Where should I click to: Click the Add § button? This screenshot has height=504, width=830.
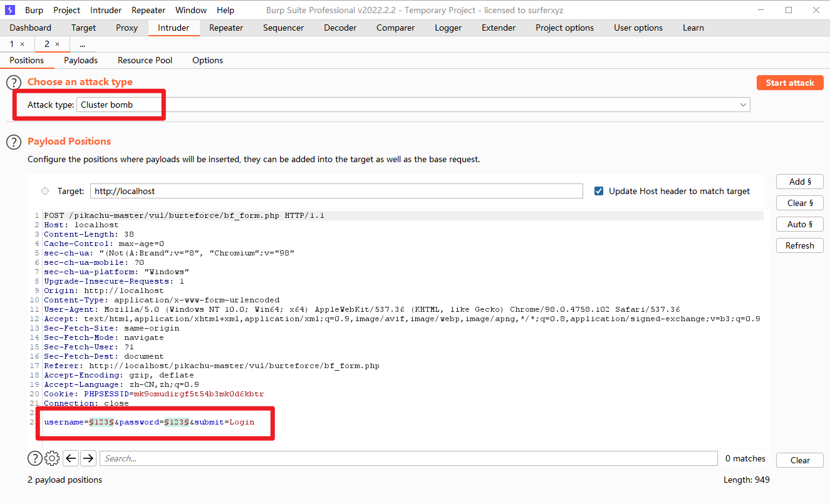799,182
